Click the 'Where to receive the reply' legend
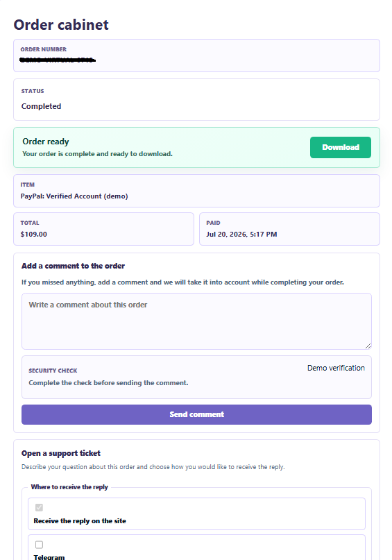The height and width of the screenshot is (560, 392). tap(69, 486)
